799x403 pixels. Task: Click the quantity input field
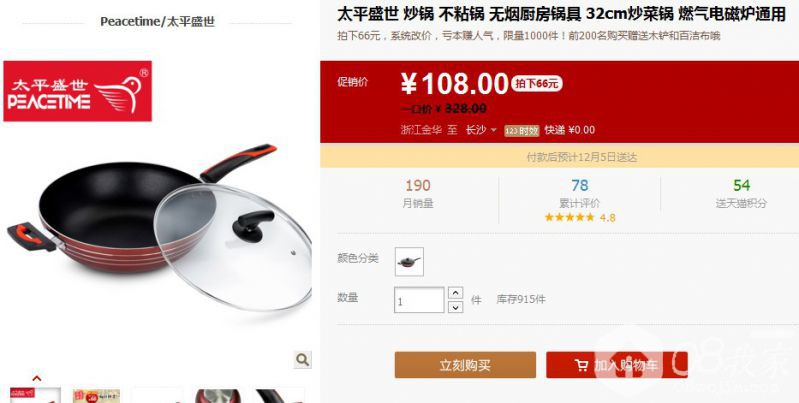tap(419, 300)
